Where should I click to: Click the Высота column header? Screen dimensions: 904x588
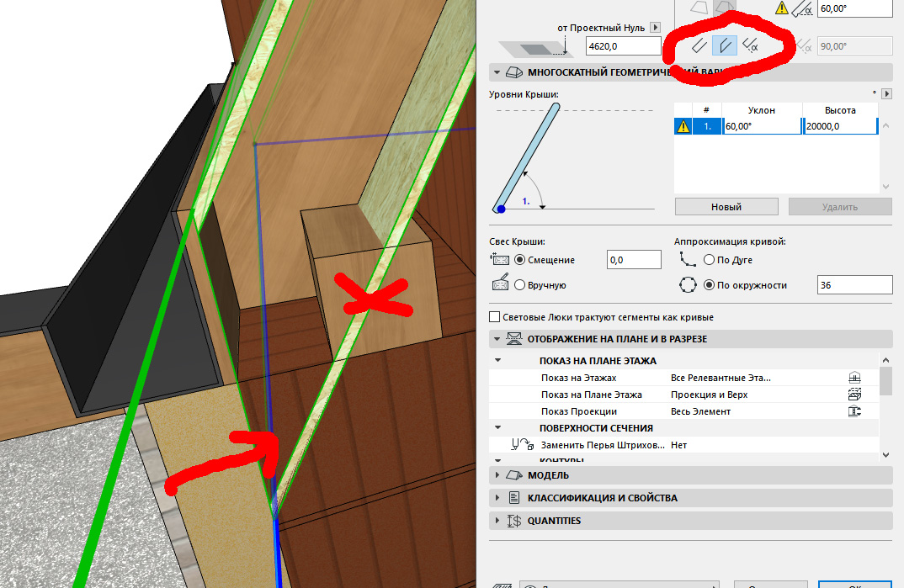[840, 110]
